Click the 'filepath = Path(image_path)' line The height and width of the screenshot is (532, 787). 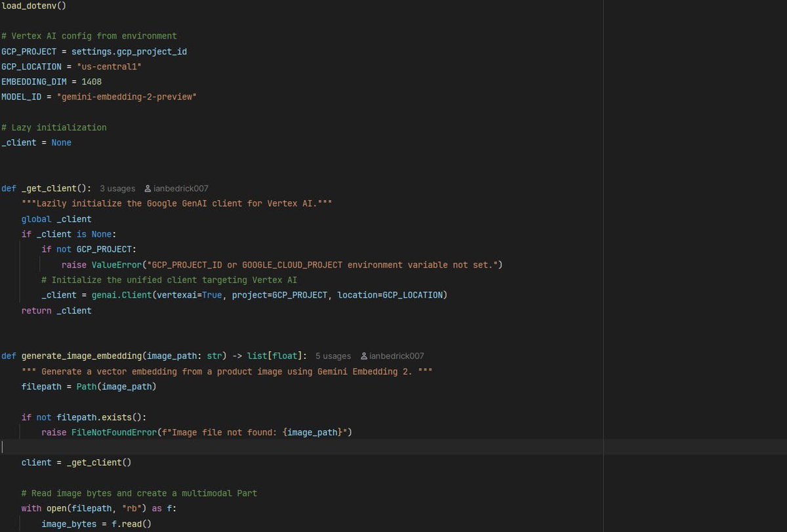(x=89, y=386)
